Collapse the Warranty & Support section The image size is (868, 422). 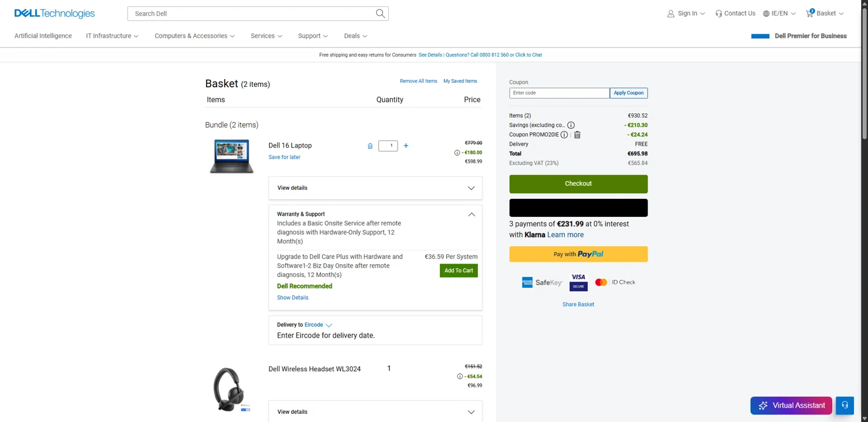click(471, 214)
